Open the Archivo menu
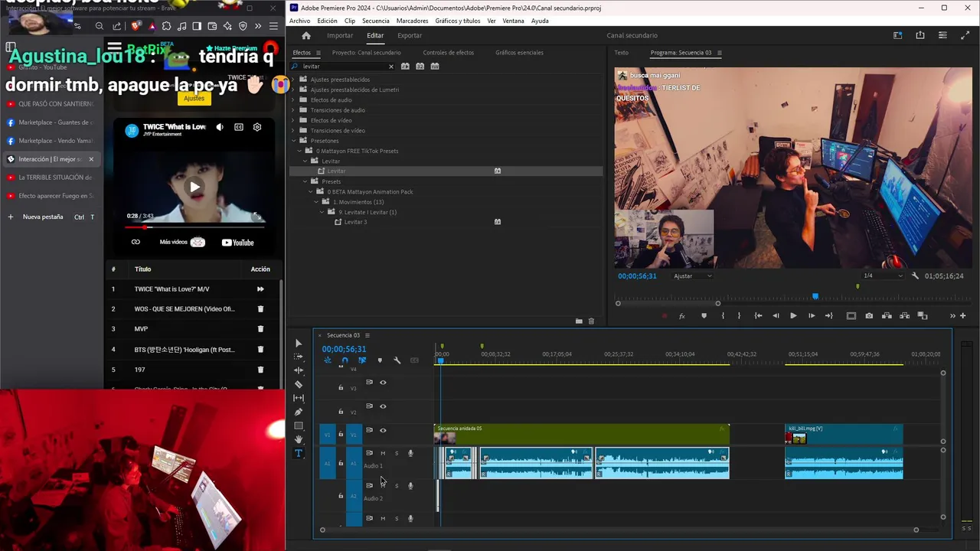 300,21
